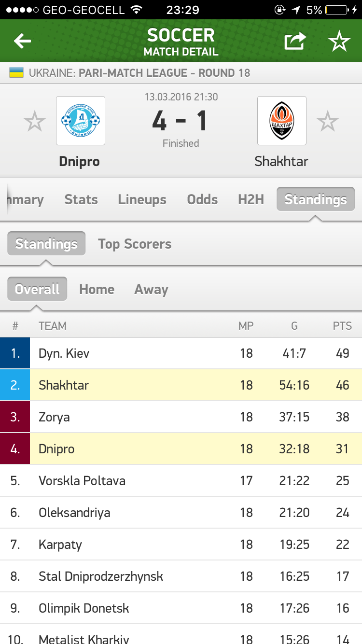Open the Stats tab
This screenshot has height=644, width=362.
pos(81,200)
